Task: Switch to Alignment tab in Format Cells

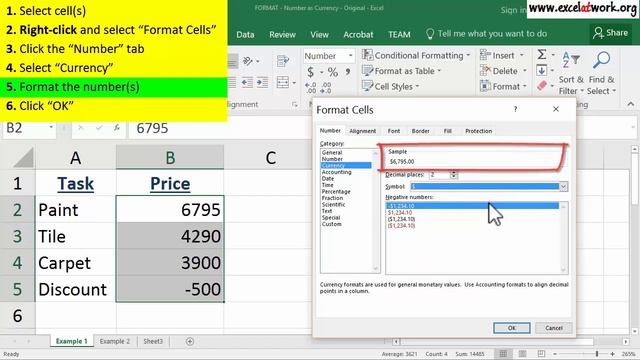Action: pyautogui.click(x=362, y=131)
